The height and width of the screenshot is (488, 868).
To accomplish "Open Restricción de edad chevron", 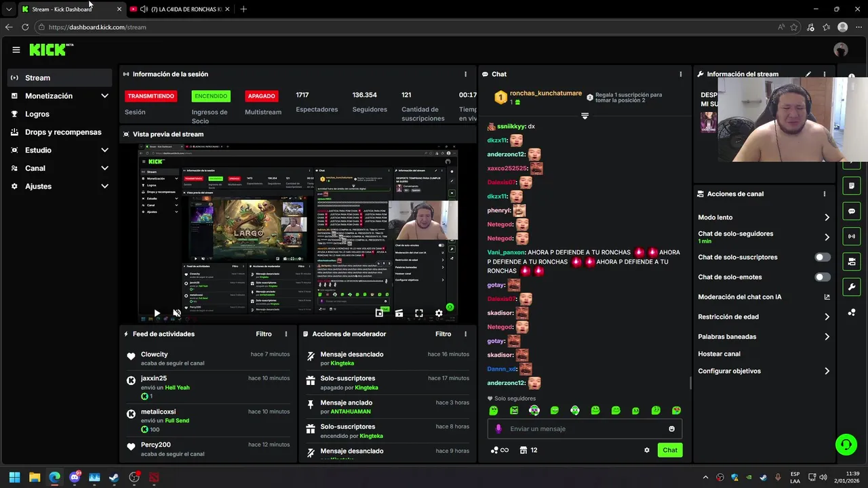I will [x=827, y=317].
